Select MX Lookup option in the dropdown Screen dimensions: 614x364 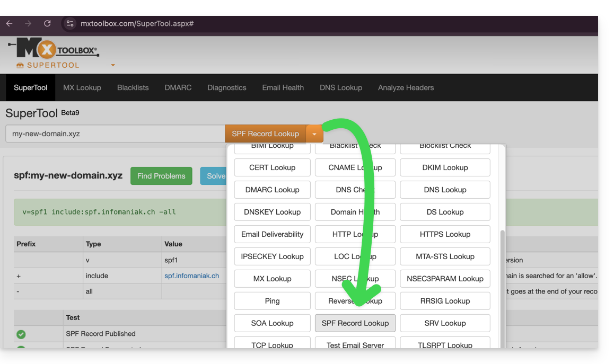pyautogui.click(x=272, y=279)
